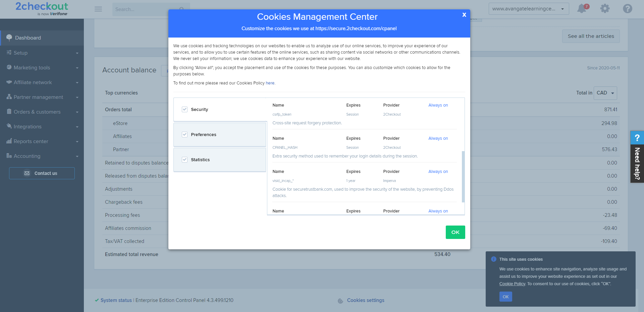Click the system status checkmark icon

pos(97,300)
